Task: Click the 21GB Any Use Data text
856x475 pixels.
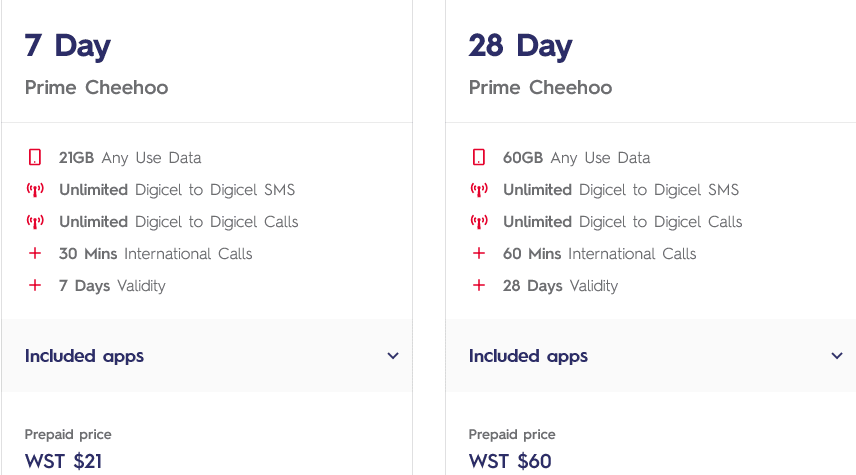Action: coord(130,158)
